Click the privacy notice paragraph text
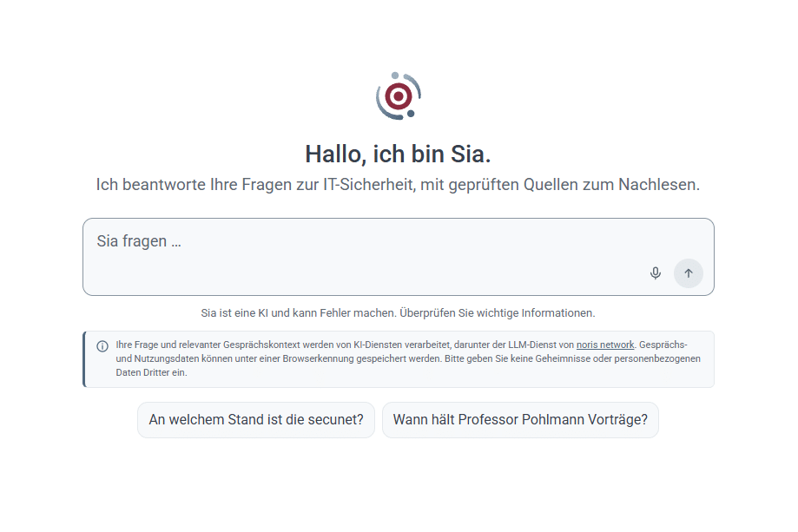This screenshot has width=798, height=532. pyautogui.click(x=408, y=358)
